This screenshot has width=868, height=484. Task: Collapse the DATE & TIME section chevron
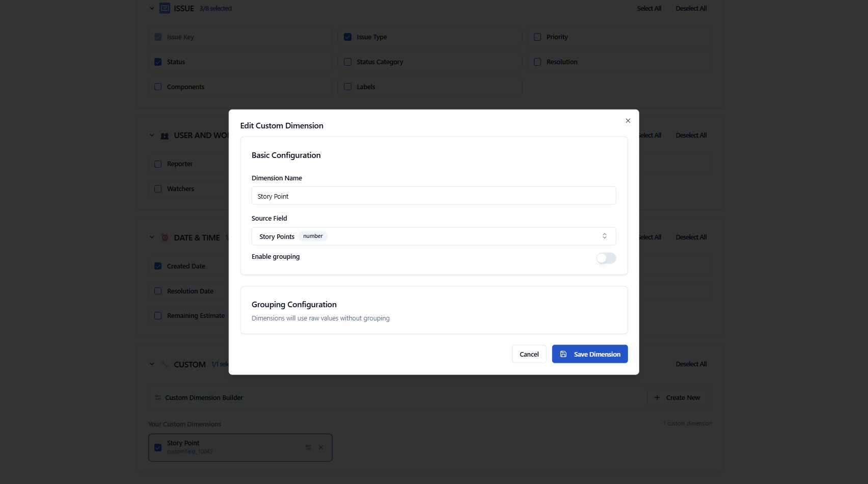151,237
